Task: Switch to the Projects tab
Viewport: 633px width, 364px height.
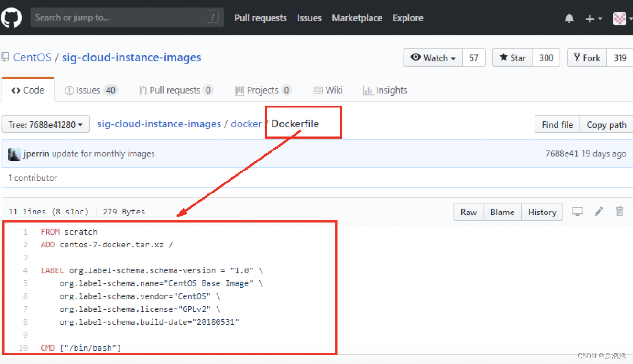Action: pos(262,90)
